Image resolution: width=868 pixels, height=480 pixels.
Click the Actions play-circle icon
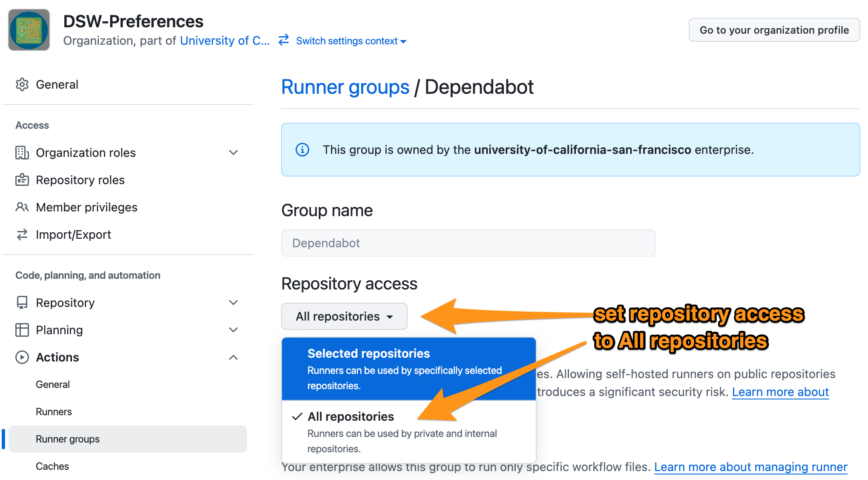pos(22,357)
